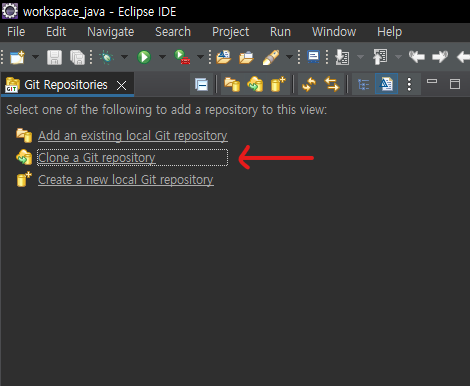Click Collapse All in Git Repositories view
The width and height of the screenshot is (470, 386).
click(201, 85)
